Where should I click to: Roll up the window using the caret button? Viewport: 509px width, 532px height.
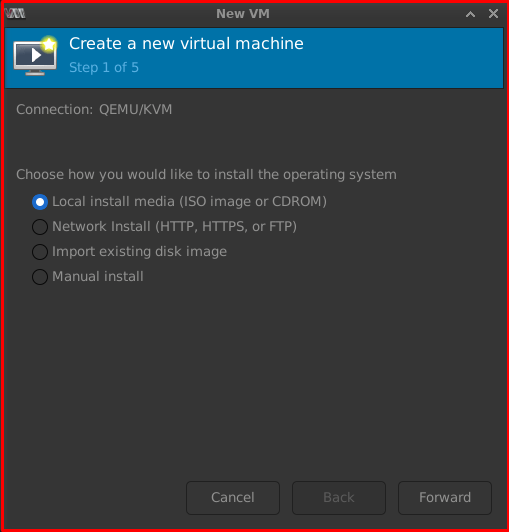point(470,14)
